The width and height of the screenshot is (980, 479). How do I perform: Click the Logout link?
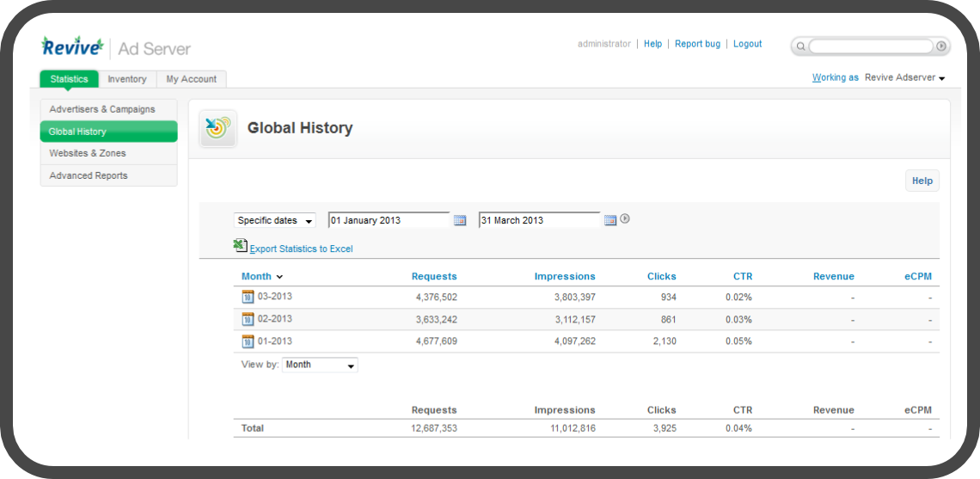[x=747, y=44]
